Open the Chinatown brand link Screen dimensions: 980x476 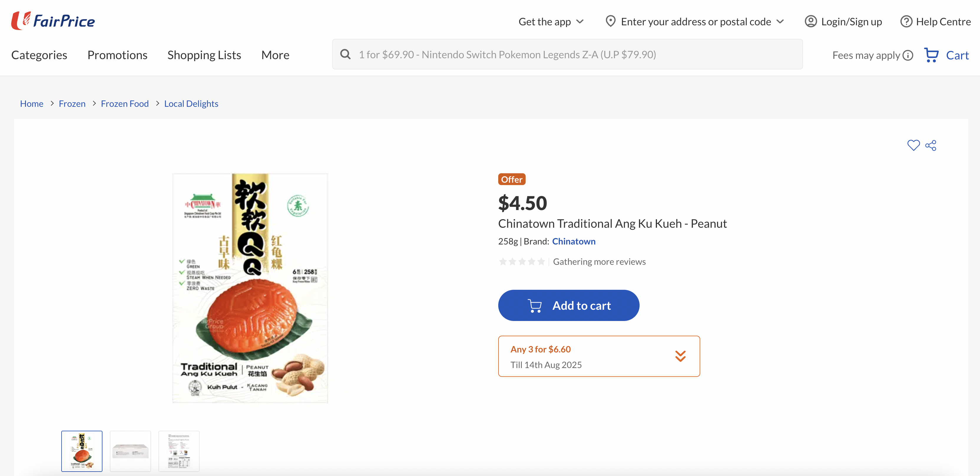tap(574, 242)
